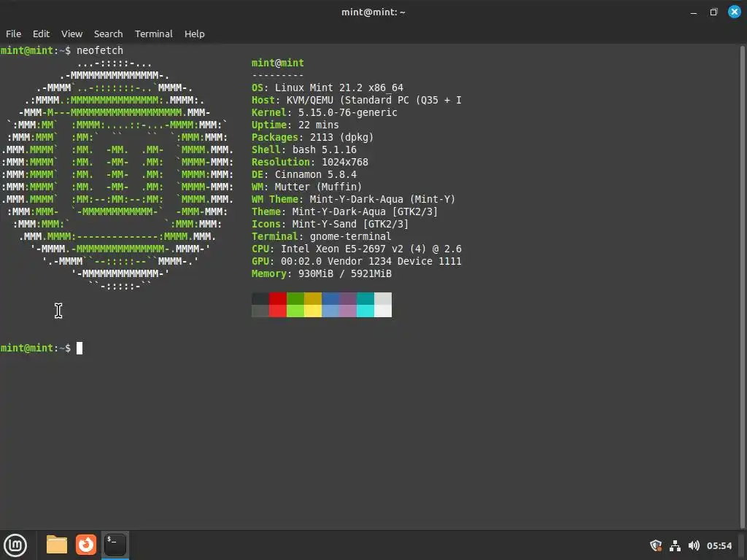This screenshot has height=560, width=747.
Task: Click the 'OS: Linux Mint 21.2' line
Action: 328,87
